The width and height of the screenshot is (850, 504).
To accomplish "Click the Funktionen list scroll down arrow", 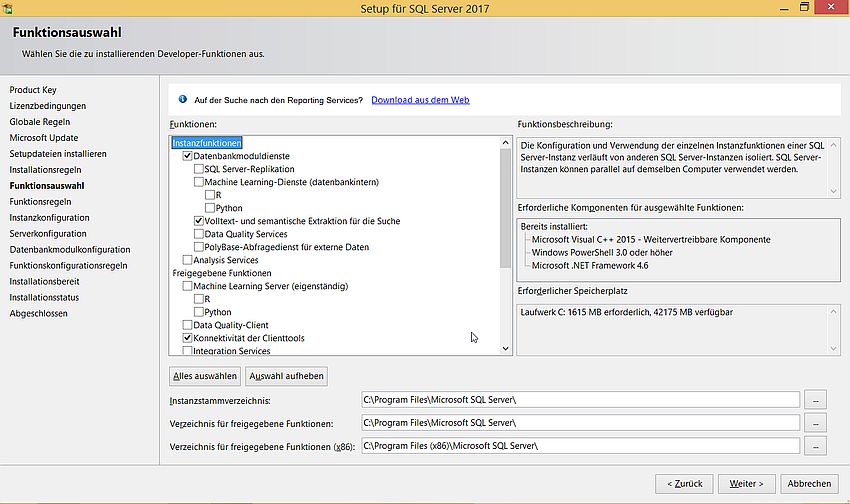I will [x=505, y=348].
